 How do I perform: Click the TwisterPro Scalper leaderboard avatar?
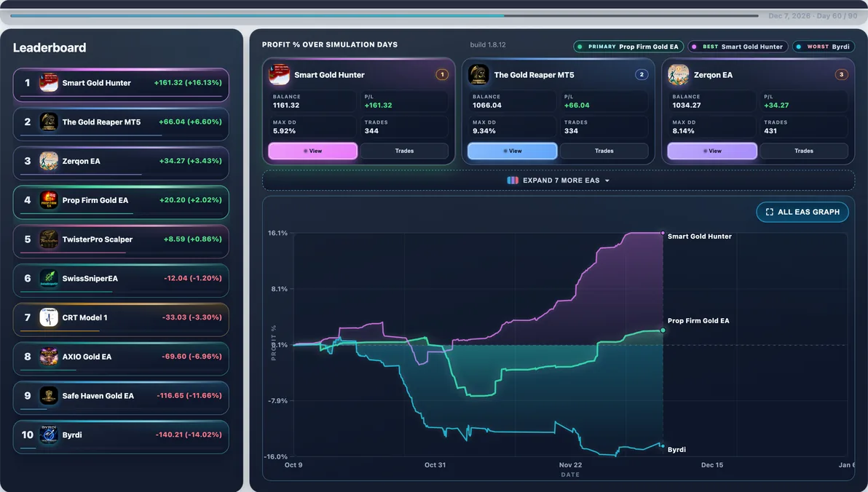49,239
